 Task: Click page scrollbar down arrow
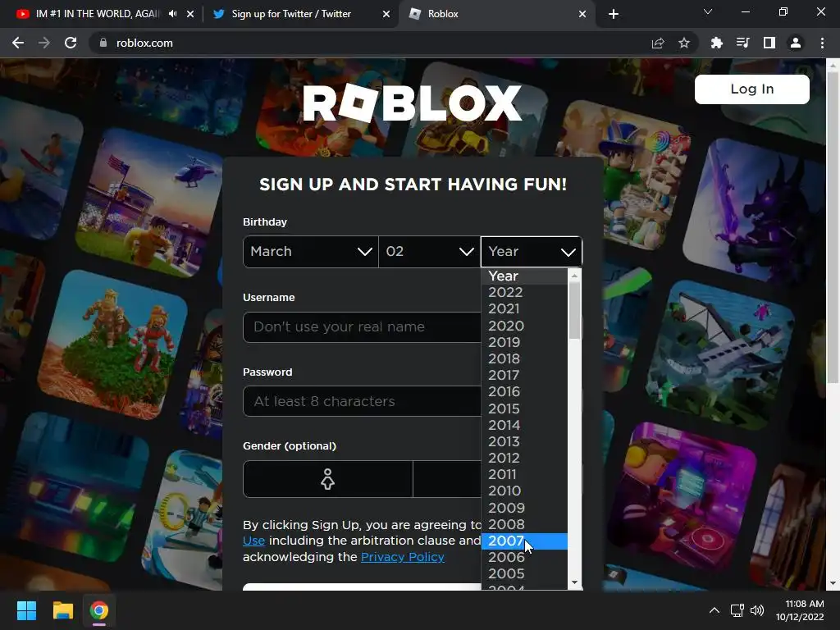[833, 583]
